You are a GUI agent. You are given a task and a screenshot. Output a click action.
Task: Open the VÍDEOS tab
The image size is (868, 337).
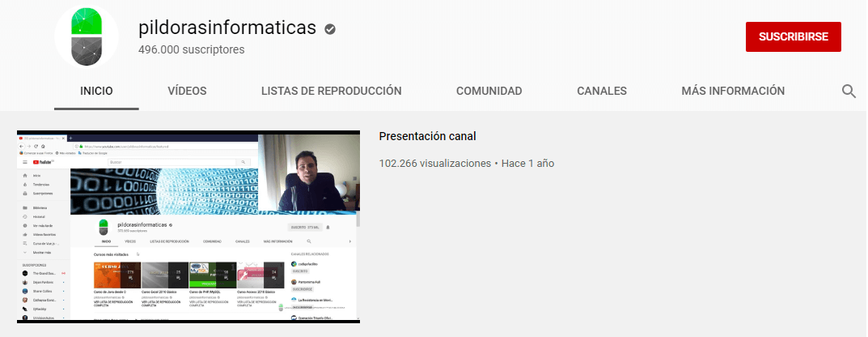click(187, 91)
